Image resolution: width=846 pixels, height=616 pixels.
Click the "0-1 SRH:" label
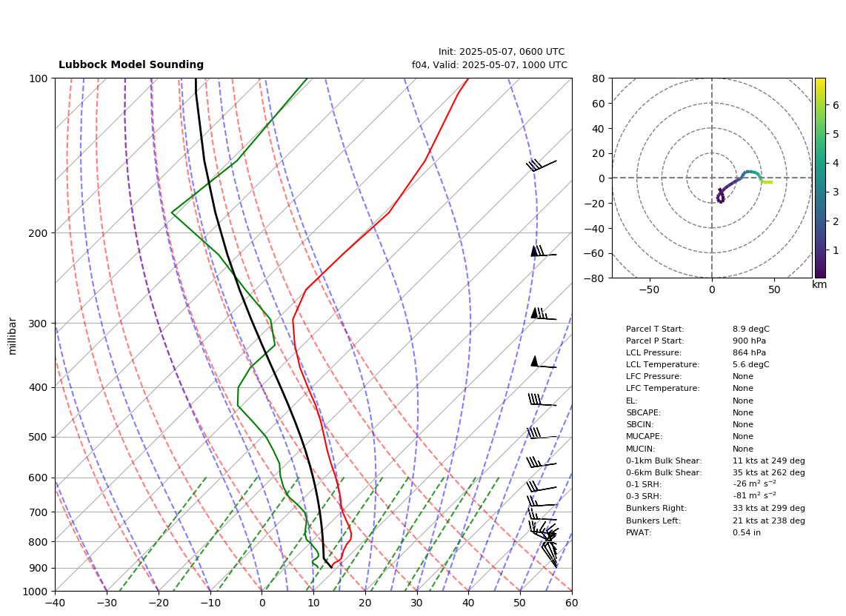pyautogui.click(x=644, y=484)
